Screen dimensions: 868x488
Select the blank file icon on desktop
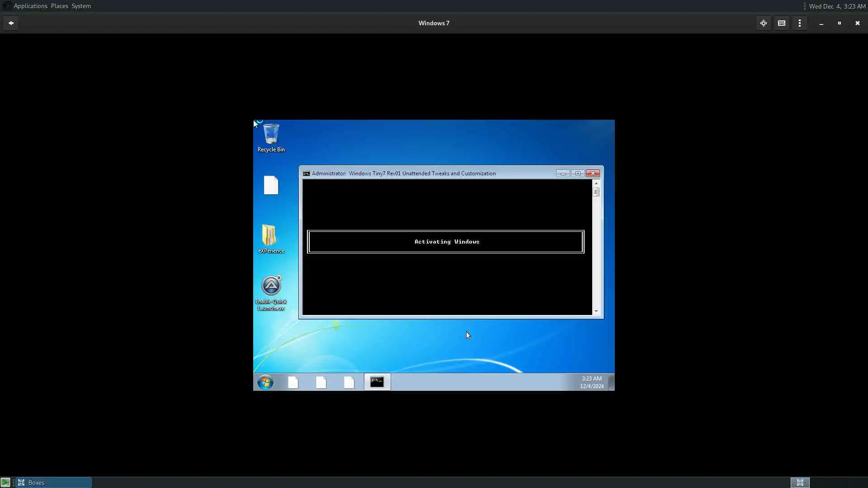pyautogui.click(x=271, y=185)
